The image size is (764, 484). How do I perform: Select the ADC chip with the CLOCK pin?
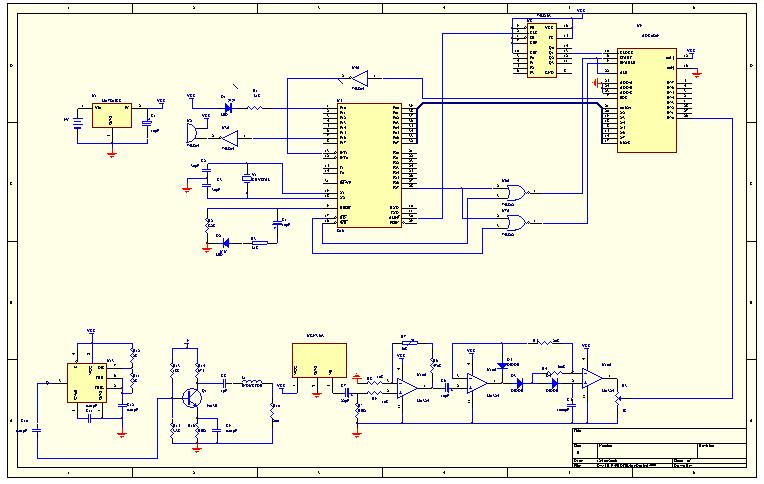click(647, 100)
